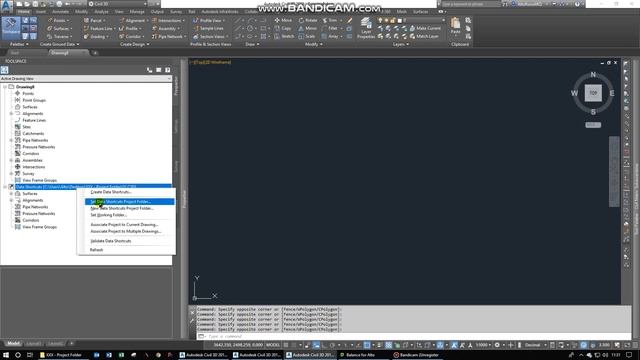Click the Paste clipboard button
Screen dimensions: 640x360
pos(455,26)
